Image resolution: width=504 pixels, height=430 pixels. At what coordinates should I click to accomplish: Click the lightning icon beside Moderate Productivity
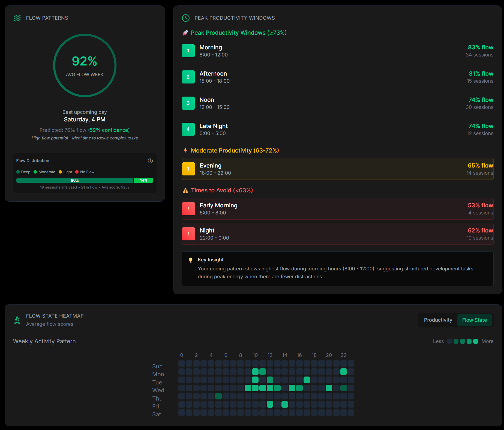[186, 150]
